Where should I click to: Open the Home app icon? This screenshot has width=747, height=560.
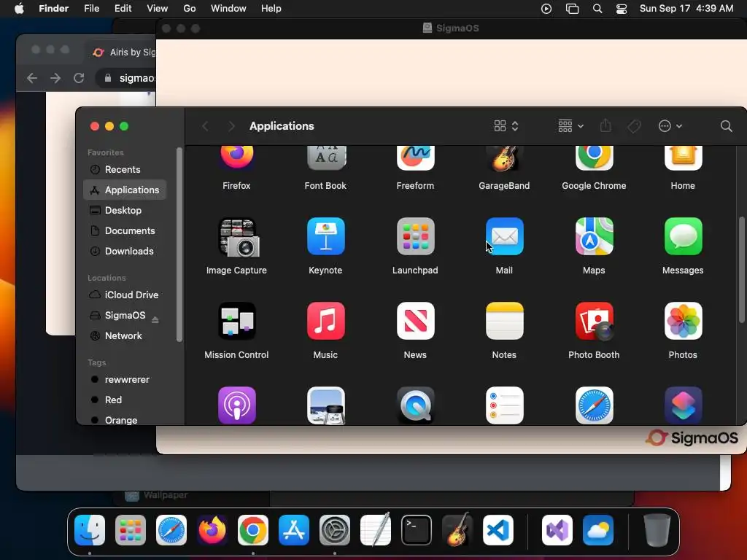[x=683, y=158]
